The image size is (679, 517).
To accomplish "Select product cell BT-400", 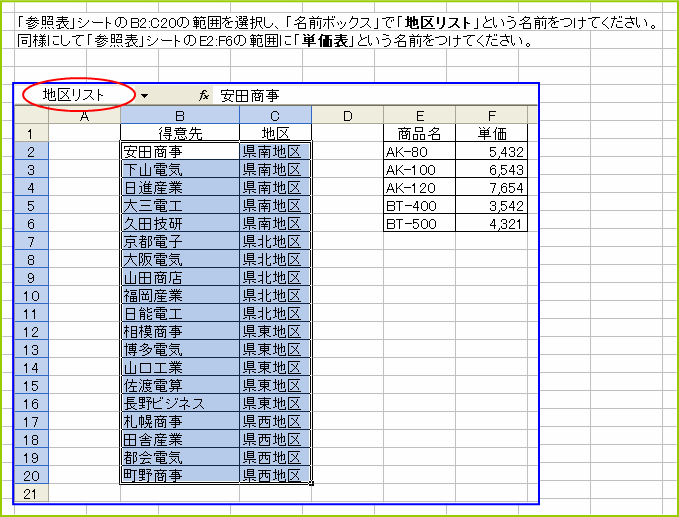I will tap(419, 205).
